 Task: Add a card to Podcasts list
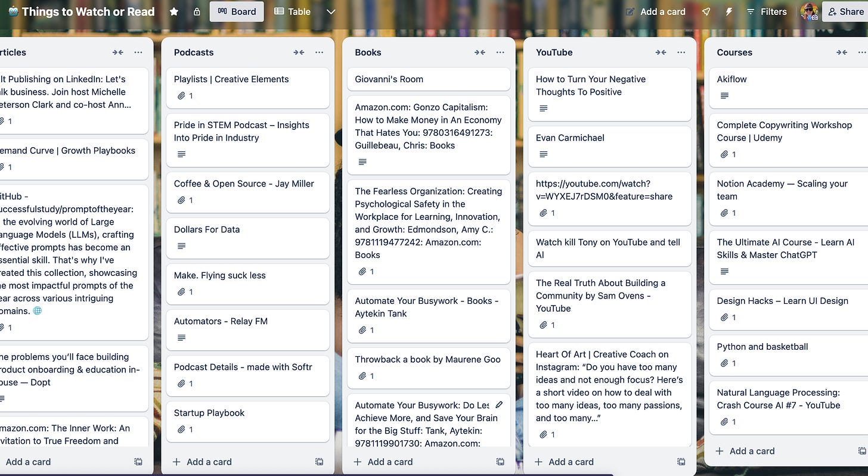click(203, 462)
